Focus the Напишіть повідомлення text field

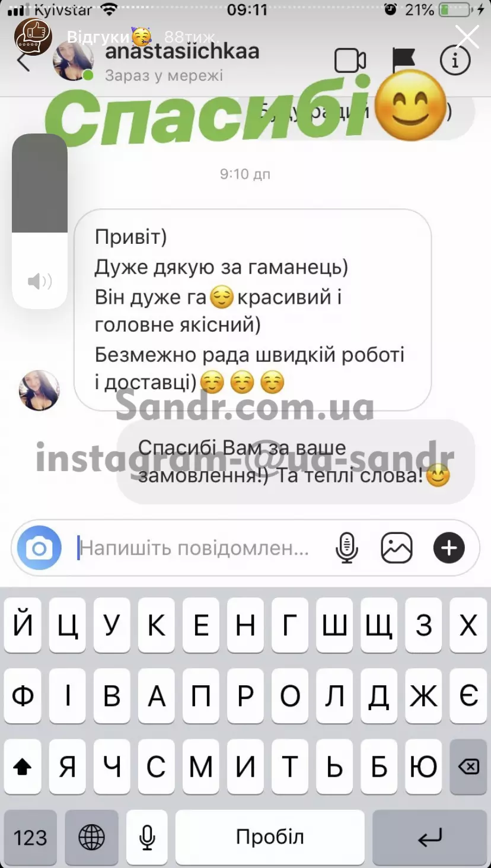195,548
